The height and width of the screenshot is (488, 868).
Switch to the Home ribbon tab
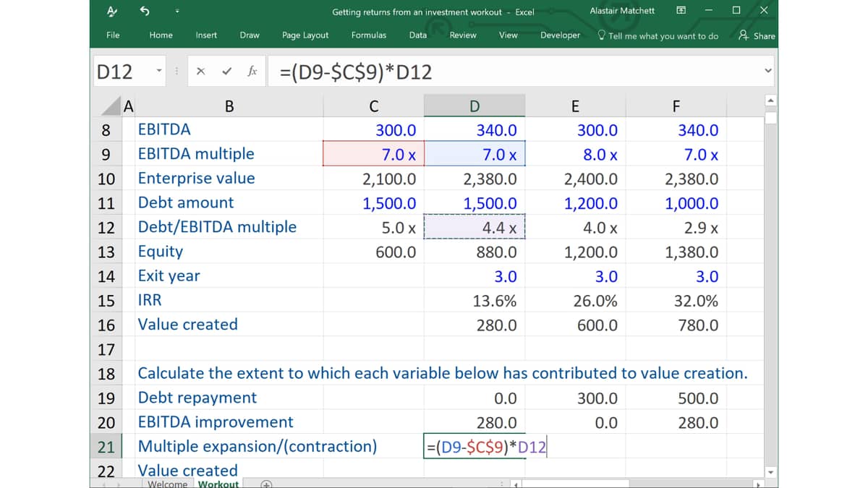(161, 35)
